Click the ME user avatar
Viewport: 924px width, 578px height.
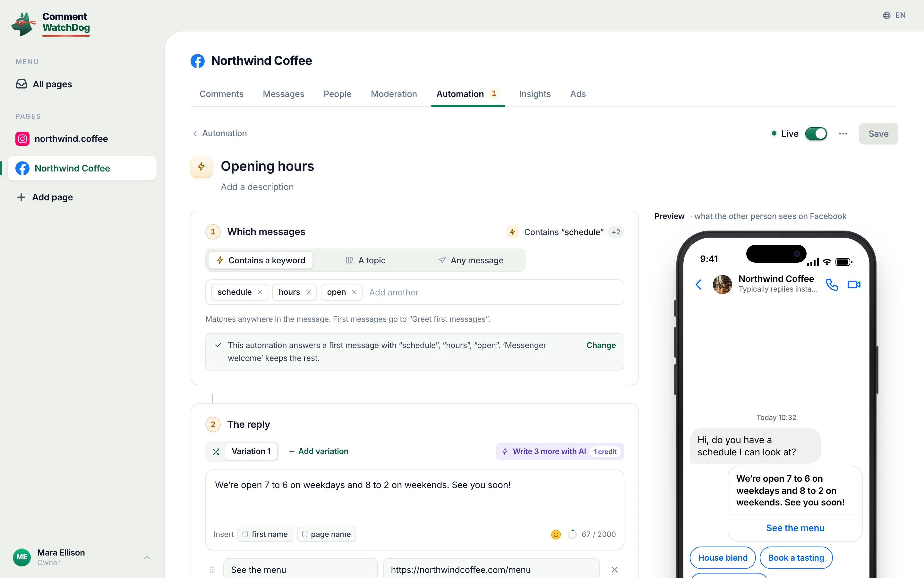(22, 557)
